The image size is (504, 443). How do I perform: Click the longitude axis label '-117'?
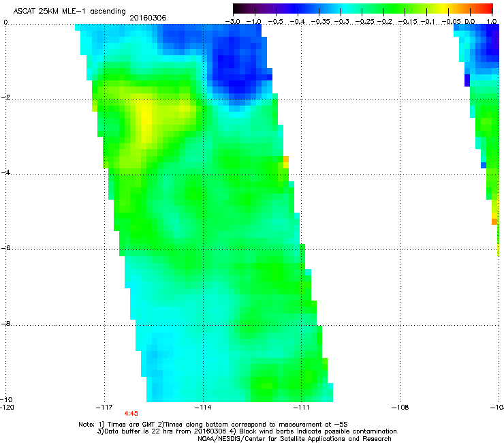(x=104, y=408)
